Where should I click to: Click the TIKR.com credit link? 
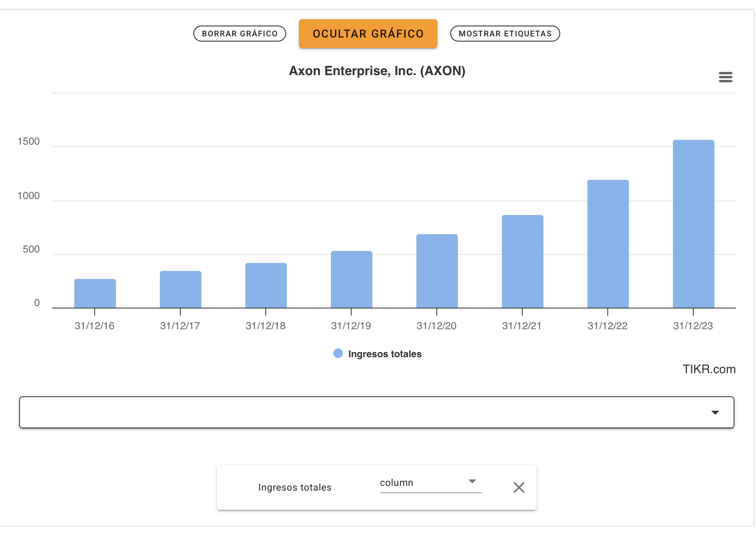pos(709,369)
